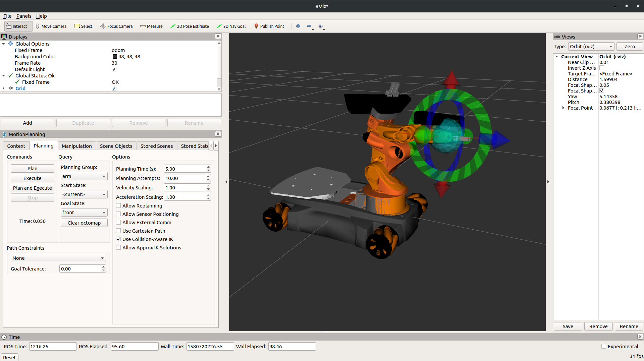Viewport: 644px width, 361px height.
Task: Enable Allow External Comm.
Action: [x=118, y=222]
